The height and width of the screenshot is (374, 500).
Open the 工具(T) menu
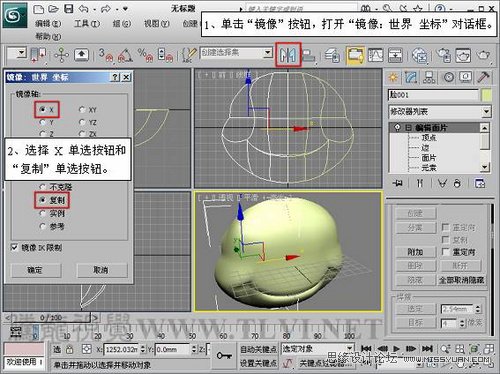click(87, 24)
